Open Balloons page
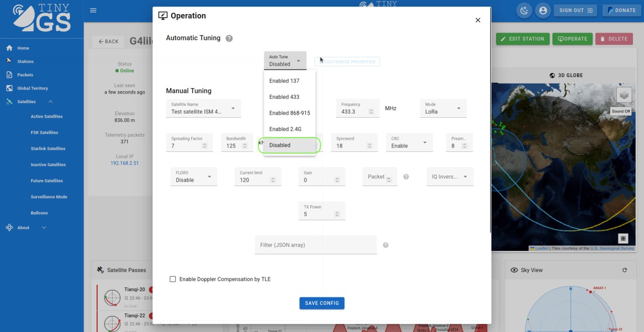This screenshot has height=332, width=644. tap(39, 213)
